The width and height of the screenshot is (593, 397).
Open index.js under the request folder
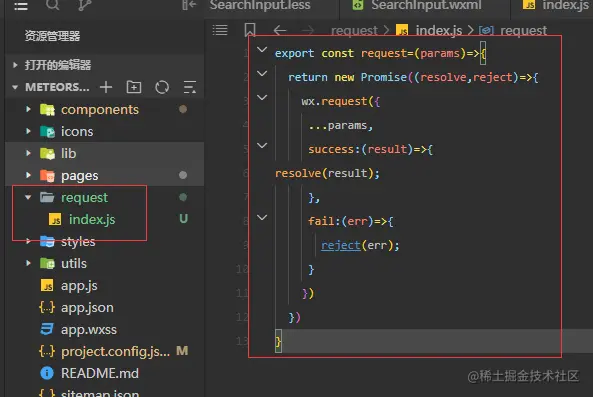click(92, 219)
